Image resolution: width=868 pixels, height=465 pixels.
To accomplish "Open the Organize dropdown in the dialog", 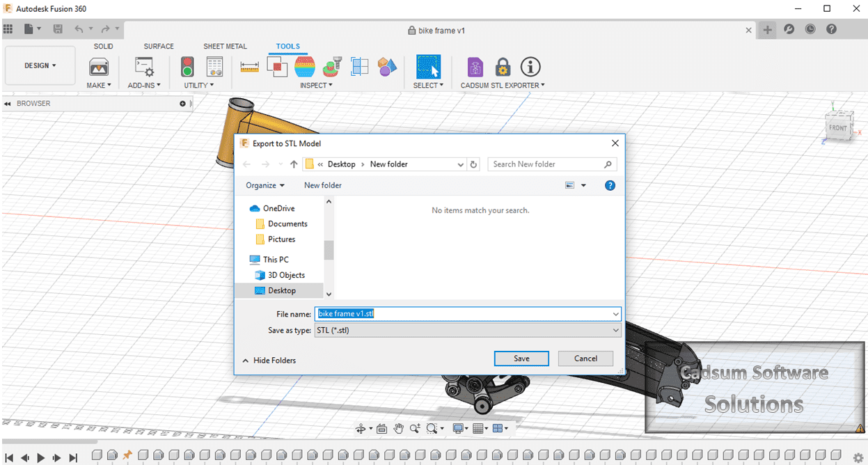I will (264, 185).
